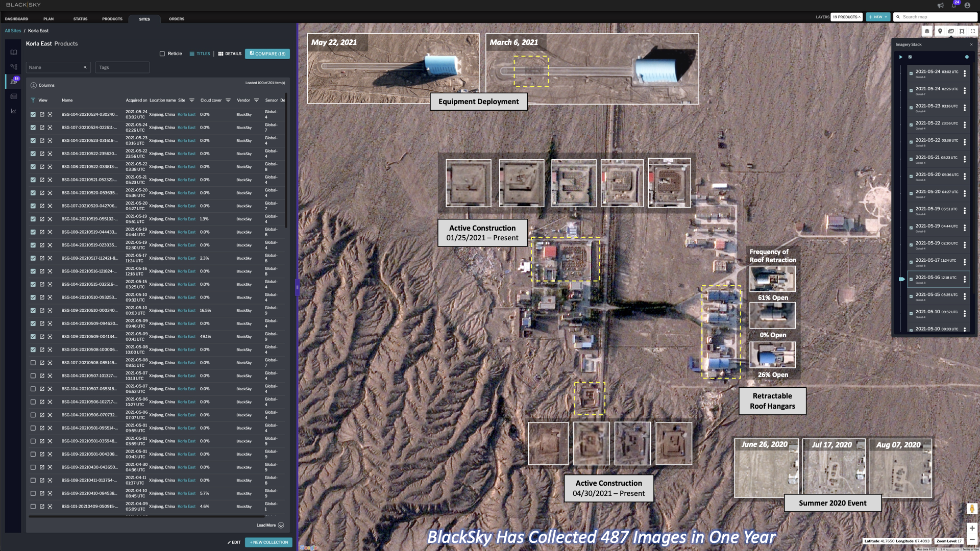Uncheck product BSG-104-20210524-030240
Viewport: 980px width, 551px height.
33,114
